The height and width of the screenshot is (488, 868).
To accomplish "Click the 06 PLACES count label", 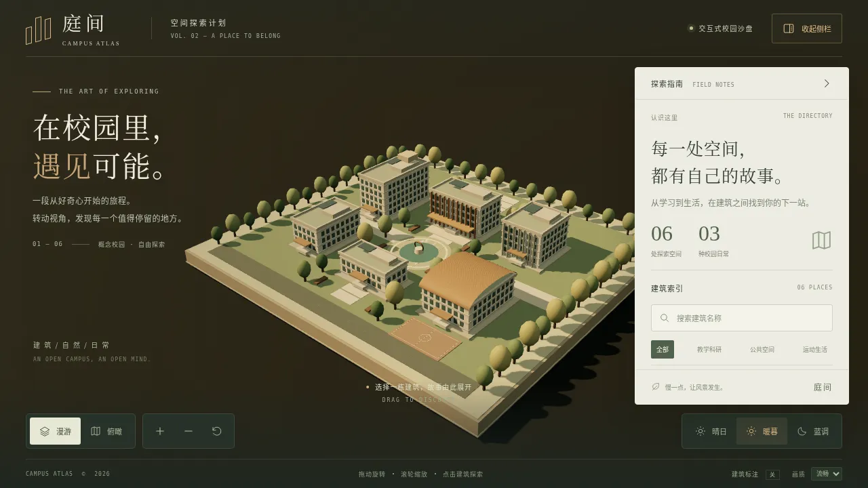I will tap(814, 287).
